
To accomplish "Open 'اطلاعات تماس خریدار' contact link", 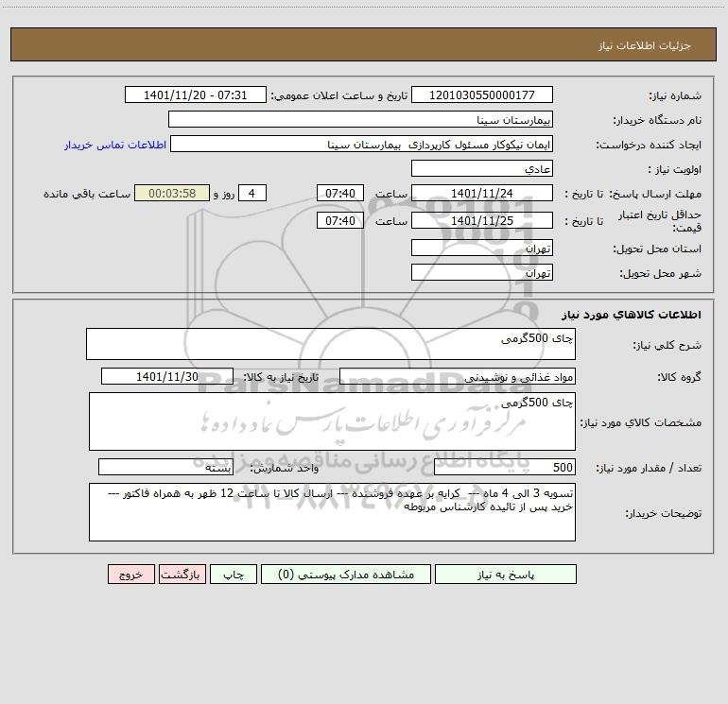I will [115, 145].
